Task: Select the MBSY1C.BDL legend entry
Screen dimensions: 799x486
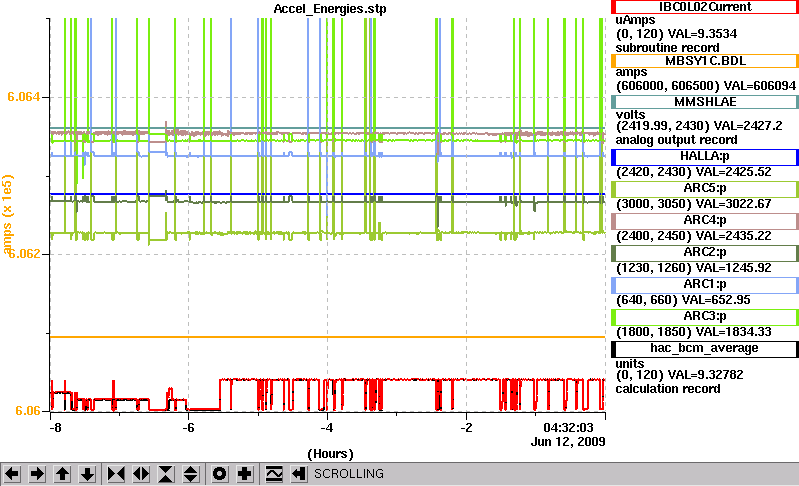Action: (x=705, y=61)
